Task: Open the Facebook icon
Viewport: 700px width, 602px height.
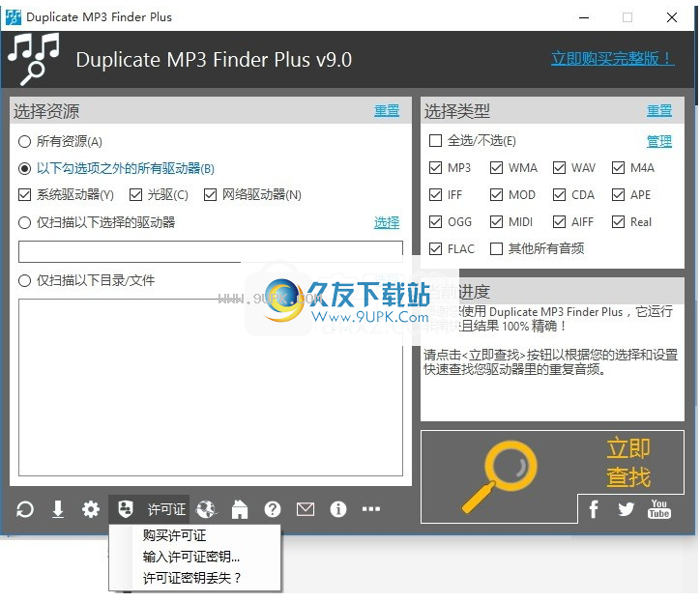Action: 594,509
